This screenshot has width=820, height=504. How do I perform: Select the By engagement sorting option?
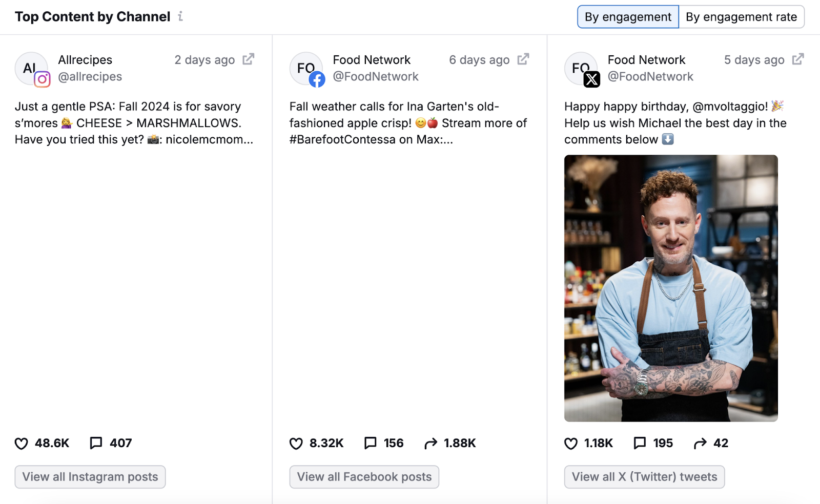(627, 16)
